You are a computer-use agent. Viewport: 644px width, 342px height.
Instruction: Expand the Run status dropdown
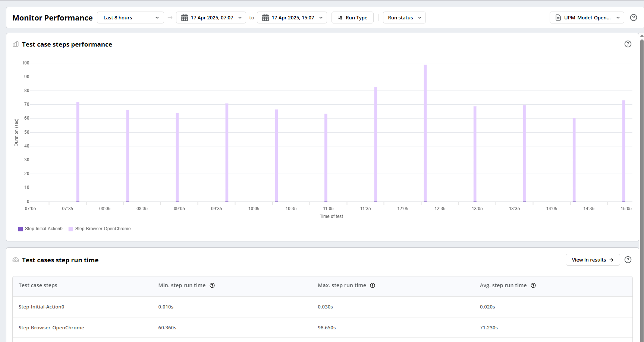click(404, 18)
